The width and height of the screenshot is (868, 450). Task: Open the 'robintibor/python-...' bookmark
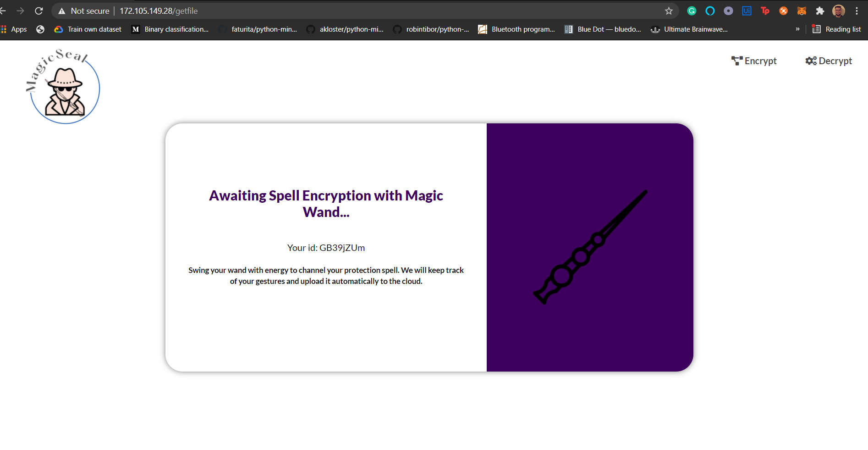click(x=431, y=29)
